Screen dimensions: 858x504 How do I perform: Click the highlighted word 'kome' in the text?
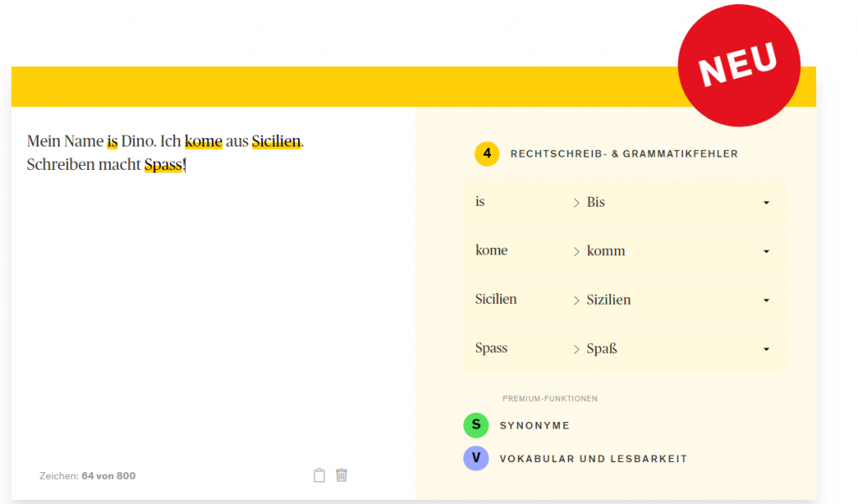[203, 141]
